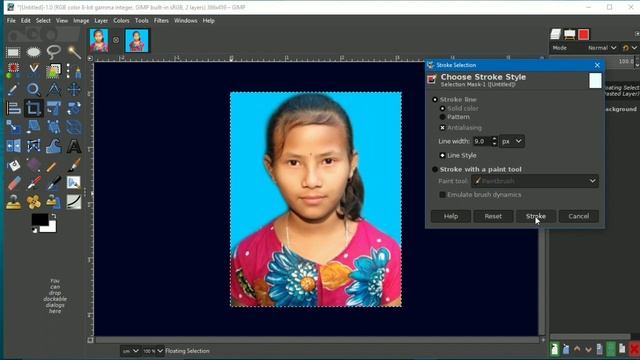Image resolution: width=640 pixels, height=360 pixels.
Task: Open the ruler unit dropdown in status bar
Action: point(130,351)
